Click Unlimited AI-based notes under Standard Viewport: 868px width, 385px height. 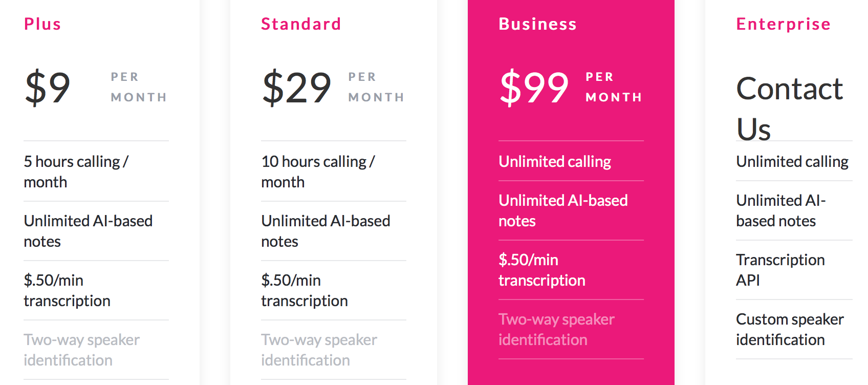tap(325, 231)
